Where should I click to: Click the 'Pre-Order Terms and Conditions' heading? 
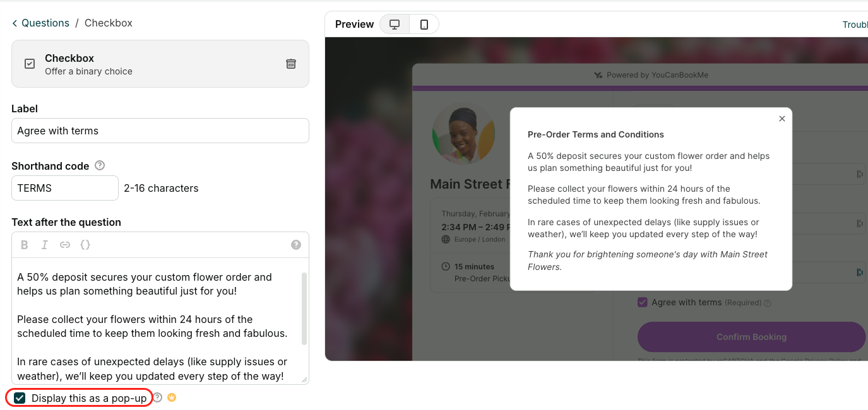click(596, 134)
